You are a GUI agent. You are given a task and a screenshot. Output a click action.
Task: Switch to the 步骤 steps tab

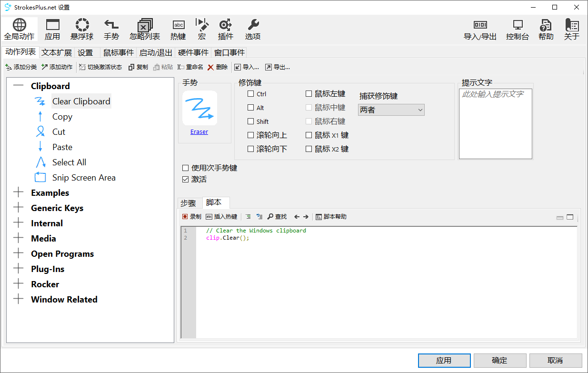point(189,203)
